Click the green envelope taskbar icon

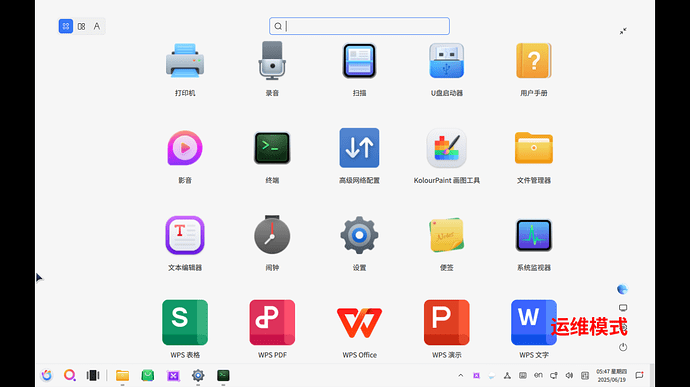tap(147, 375)
